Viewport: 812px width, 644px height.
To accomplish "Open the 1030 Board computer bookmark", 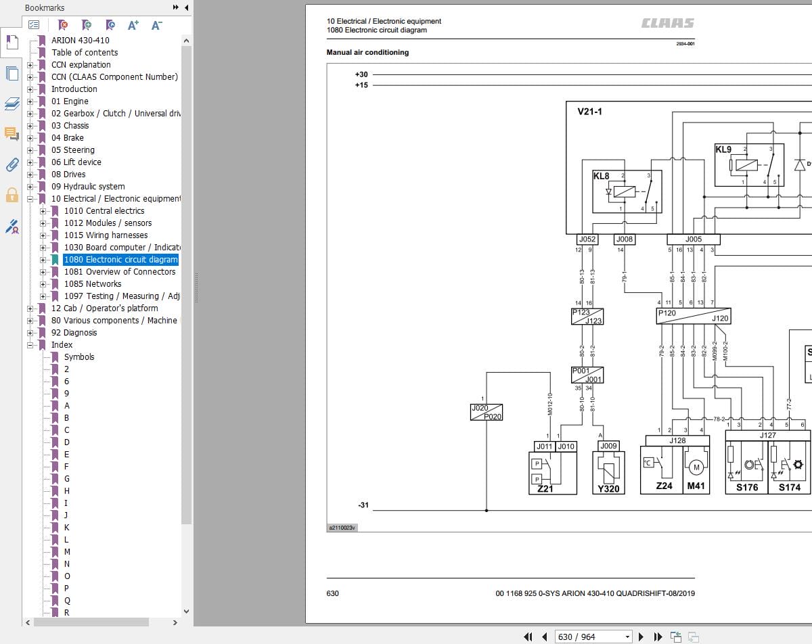I will click(x=122, y=248).
